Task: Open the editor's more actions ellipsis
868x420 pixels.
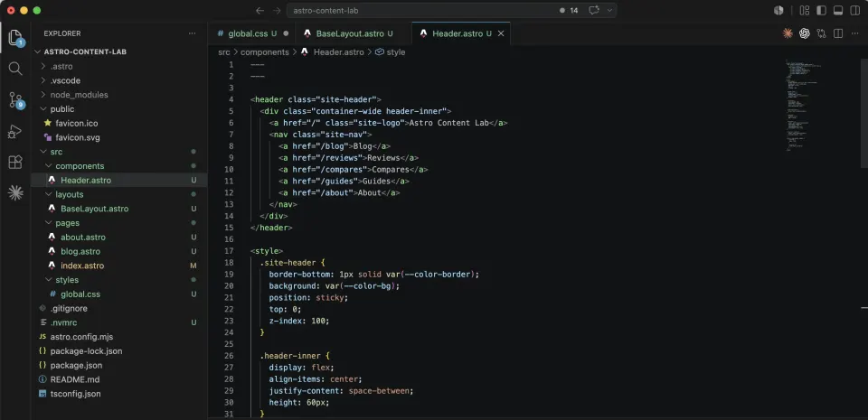Action: (855, 33)
